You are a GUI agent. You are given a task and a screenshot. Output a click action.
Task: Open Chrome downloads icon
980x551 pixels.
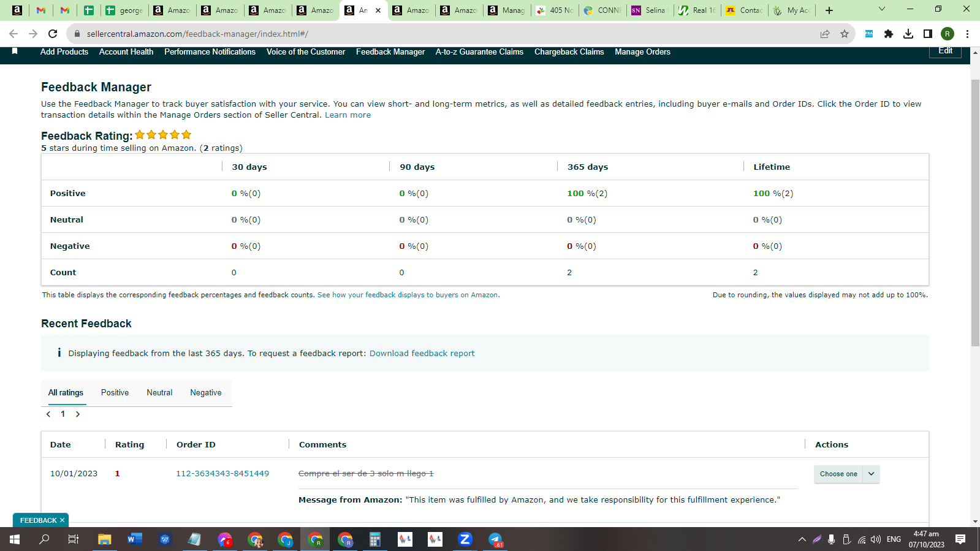(908, 34)
